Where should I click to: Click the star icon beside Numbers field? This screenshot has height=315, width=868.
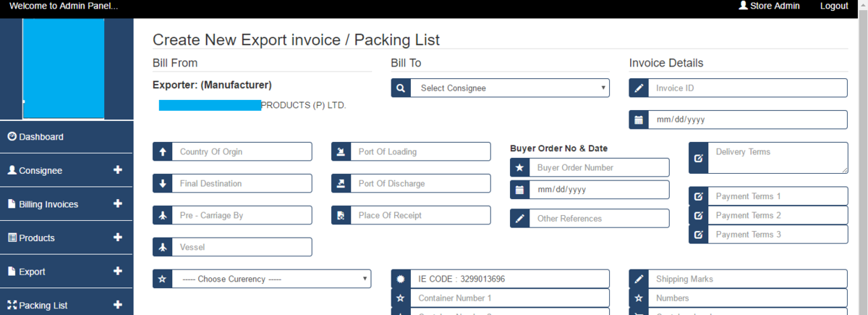(x=639, y=298)
